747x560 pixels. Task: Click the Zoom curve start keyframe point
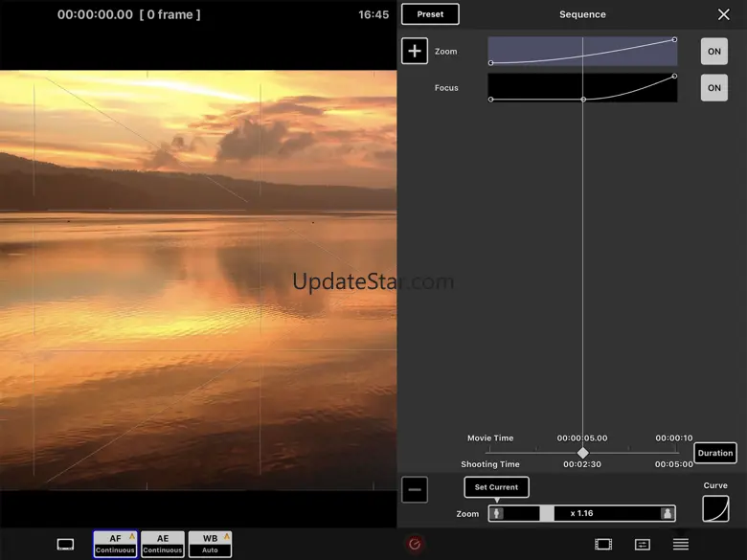click(x=490, y=63)
